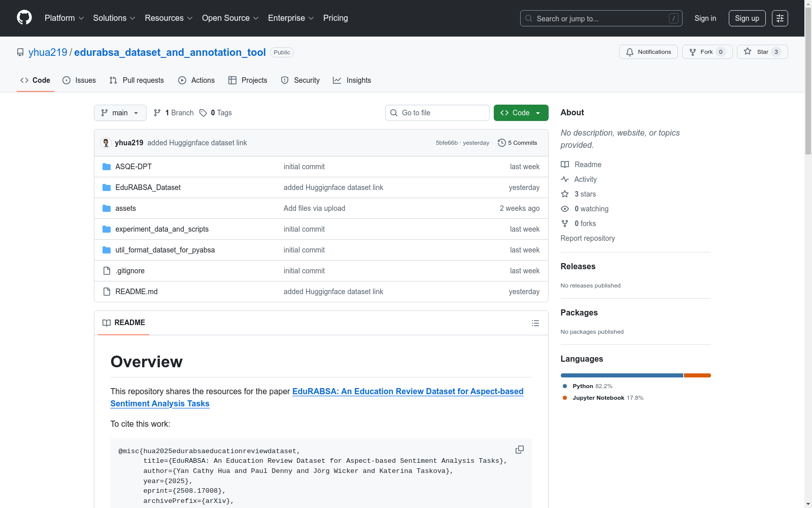Image resolution: width=812 pixels, height=508 pixels.
Task: Open the main branch selector dropdown
Action: [120, 113]
